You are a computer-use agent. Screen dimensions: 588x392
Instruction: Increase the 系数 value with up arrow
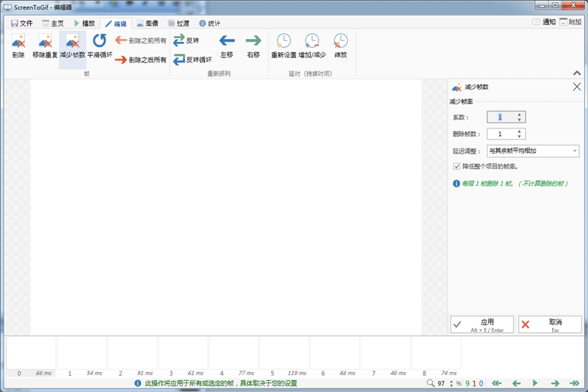click(x=520, y=114)
